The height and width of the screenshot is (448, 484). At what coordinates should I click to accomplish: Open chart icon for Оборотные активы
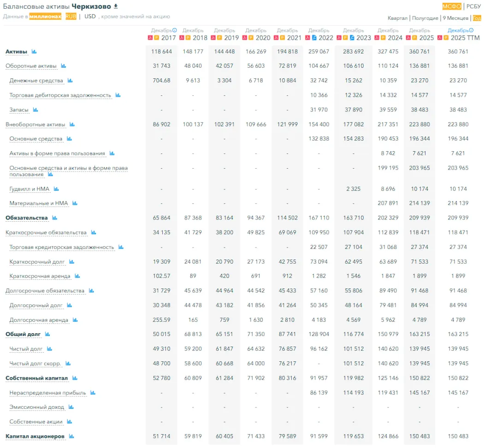click(x=63, y=66)
